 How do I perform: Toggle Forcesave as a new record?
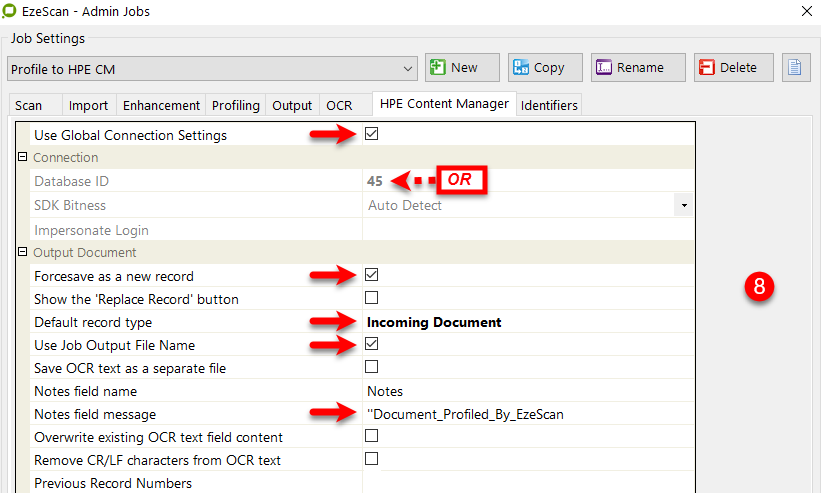[x=371, y=275]
